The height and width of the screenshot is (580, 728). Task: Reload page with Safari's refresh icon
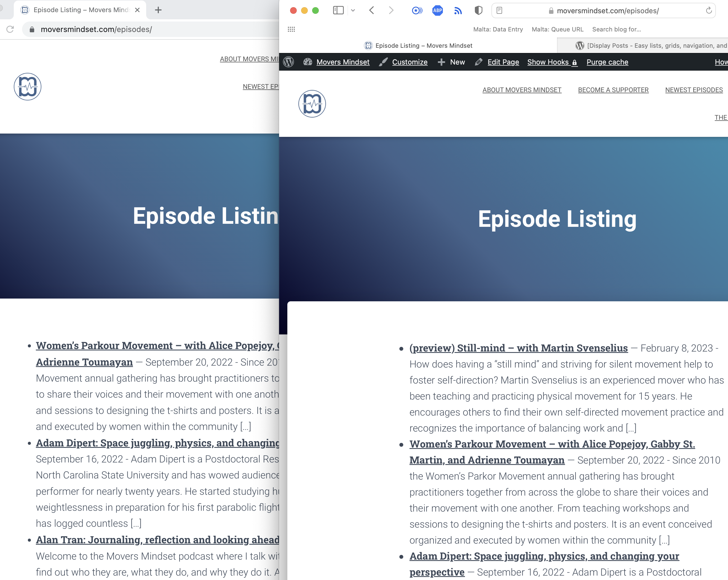pyautogui.click(x=709, y=10)
